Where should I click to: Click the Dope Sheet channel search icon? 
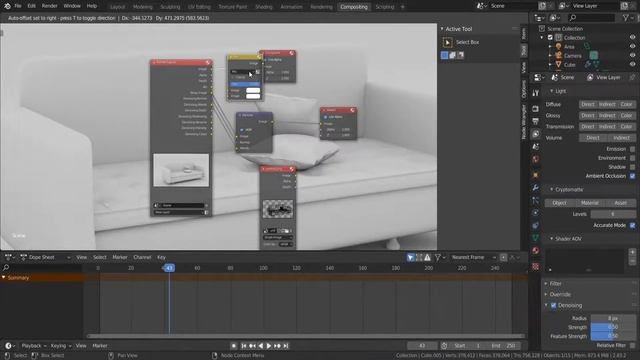[6, 268]
